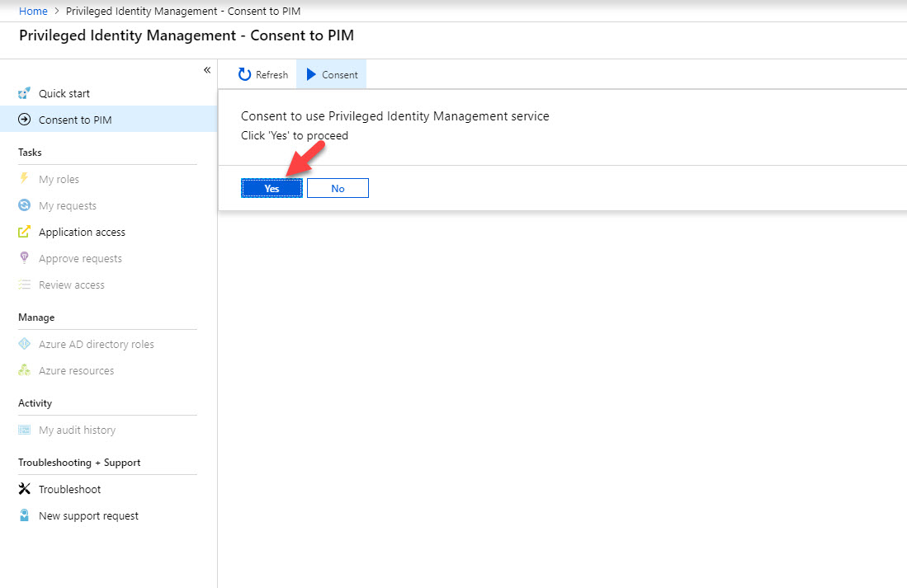Open Application access menu item
The width and height of the screenshot is (907, 588).
click(x=109, y=232)
